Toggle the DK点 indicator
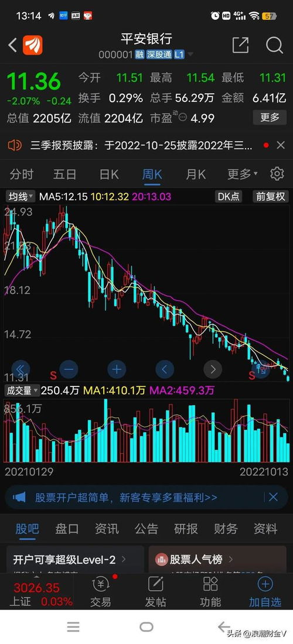 (229, 196)
